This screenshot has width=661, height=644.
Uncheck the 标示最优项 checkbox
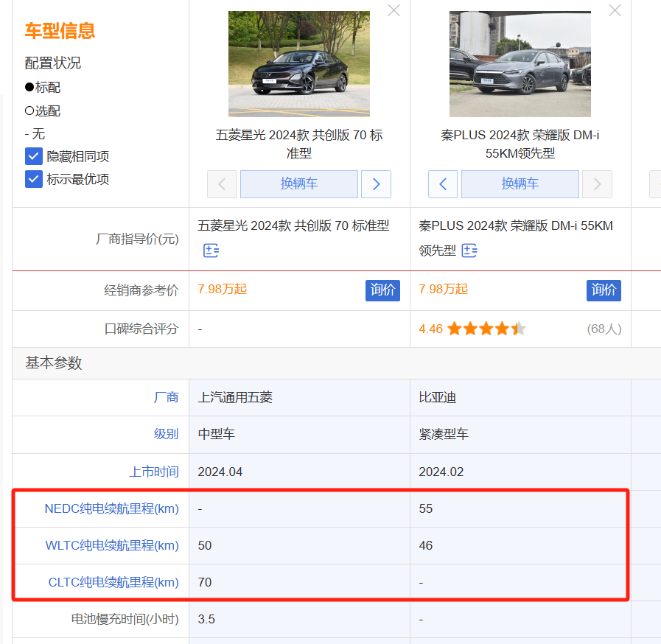click(x=34, y=179)
